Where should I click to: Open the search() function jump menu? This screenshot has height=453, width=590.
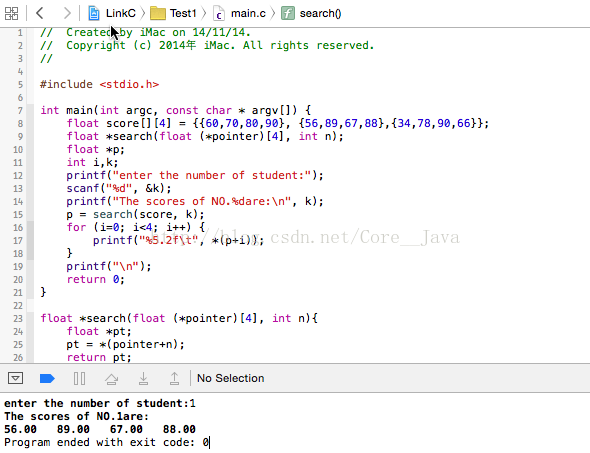tap(311, 14)
